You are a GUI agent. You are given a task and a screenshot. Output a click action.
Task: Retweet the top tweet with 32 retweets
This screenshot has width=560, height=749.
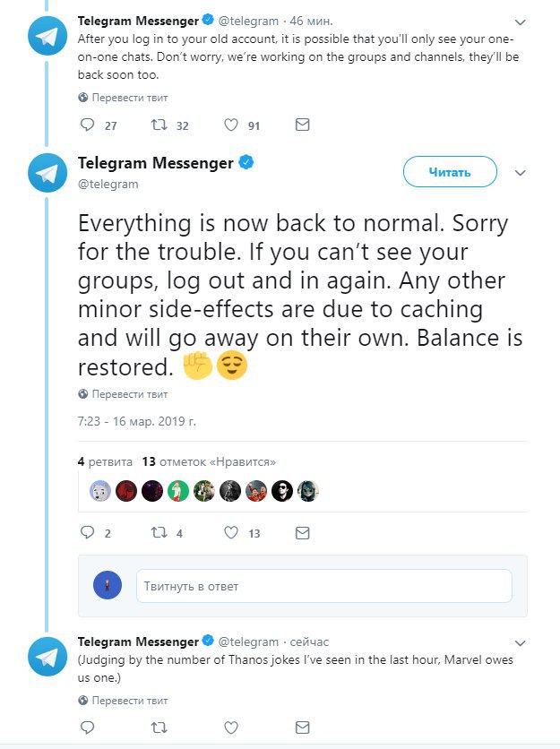[159, 125]
